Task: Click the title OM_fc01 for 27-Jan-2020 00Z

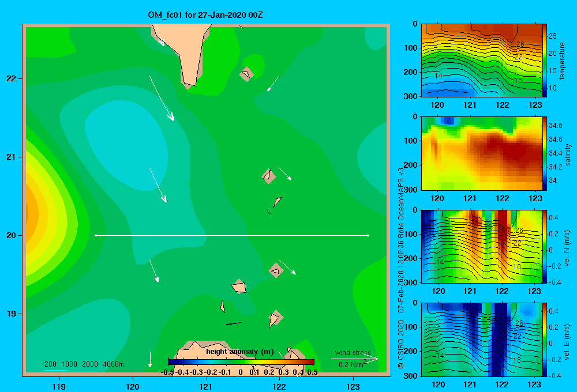Action: [205, 15]
